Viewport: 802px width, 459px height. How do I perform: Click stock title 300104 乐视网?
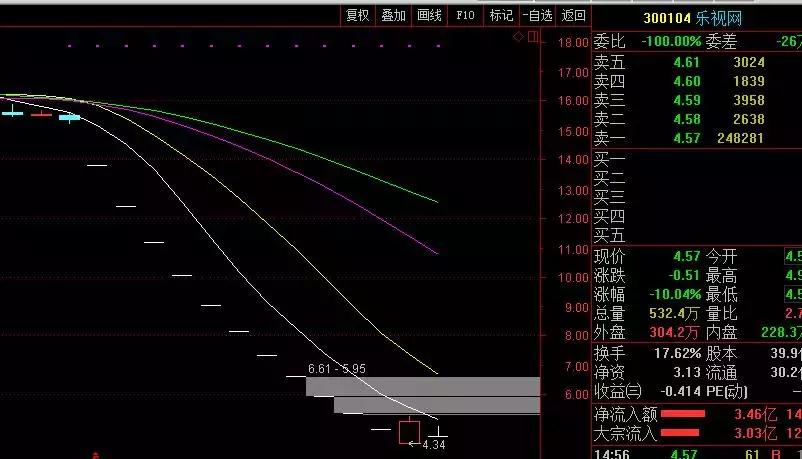(693, 18)
